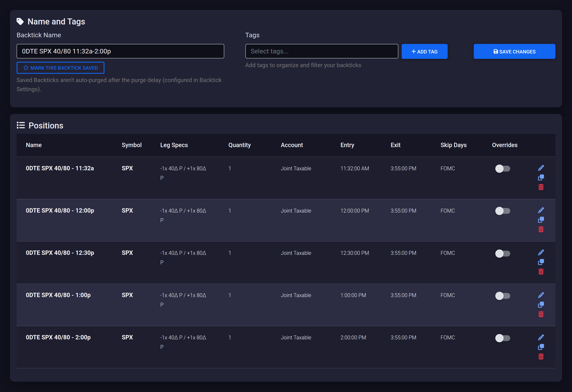Click Joint Taxable account in the 11:32a row

(296, 168)
